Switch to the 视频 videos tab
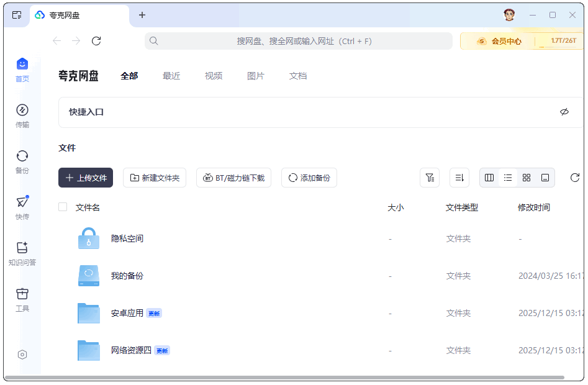The width and height of the screenshot is (588, 385). click(214, 76)
